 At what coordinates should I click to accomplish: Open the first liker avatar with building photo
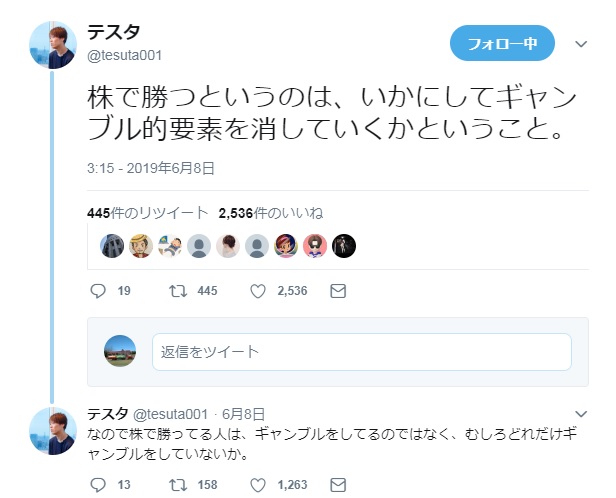pyautogui.click(x=112, y=246)
